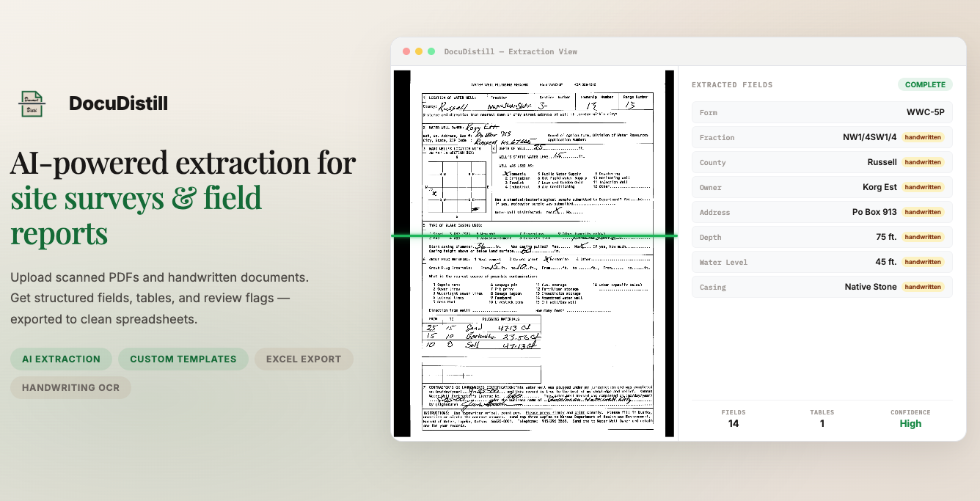
Task: Click handwritten badge in Casing row
Action: coord(923,287)
